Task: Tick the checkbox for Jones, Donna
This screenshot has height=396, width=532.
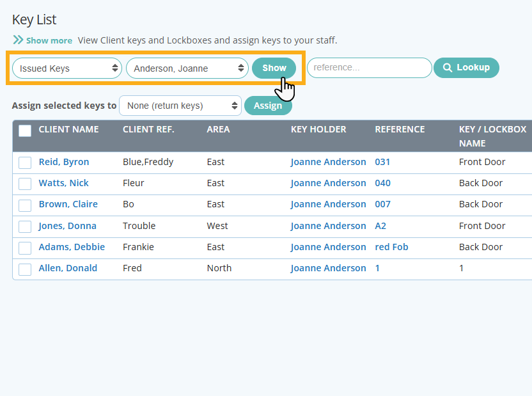Action: point(25,226)
